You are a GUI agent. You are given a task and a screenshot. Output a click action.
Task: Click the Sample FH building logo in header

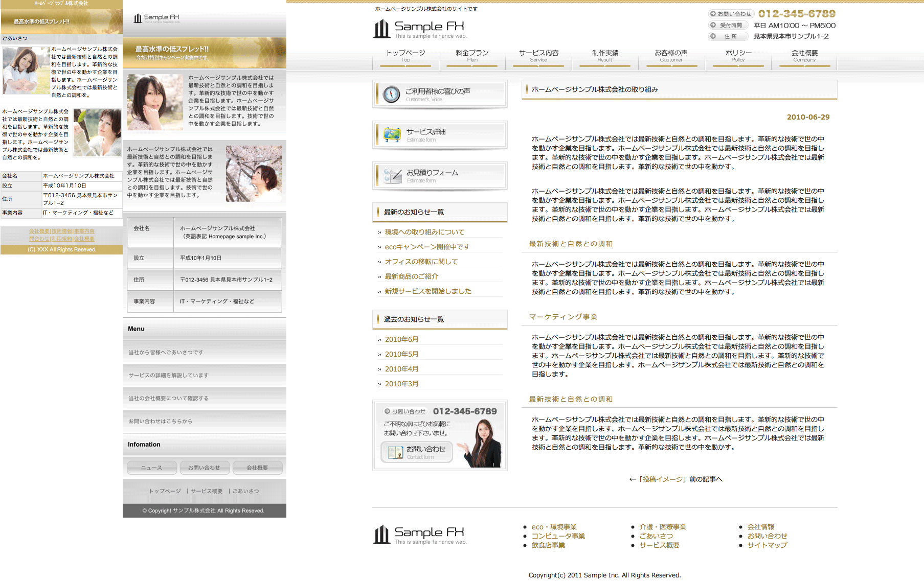381,29
